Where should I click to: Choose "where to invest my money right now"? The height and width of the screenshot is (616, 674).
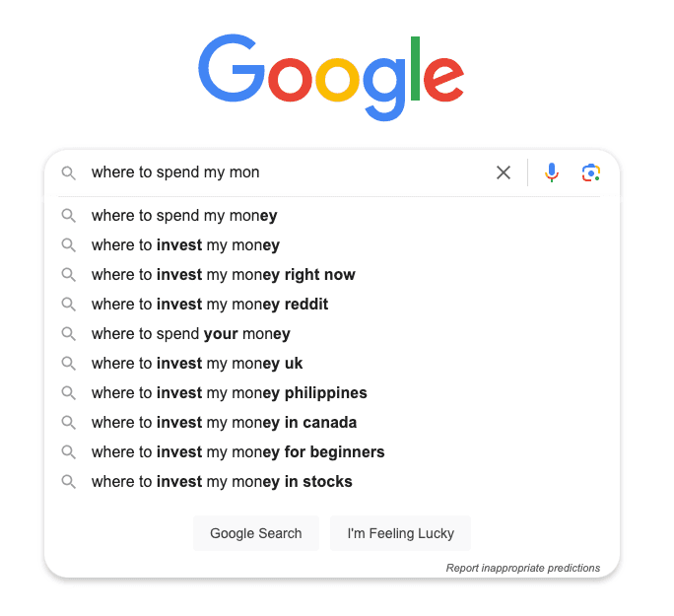coord(223,275)
